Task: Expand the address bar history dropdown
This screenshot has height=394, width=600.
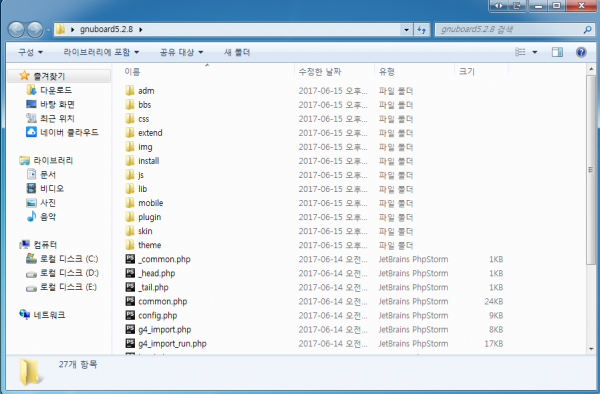Action: click(x=406, y=29)
